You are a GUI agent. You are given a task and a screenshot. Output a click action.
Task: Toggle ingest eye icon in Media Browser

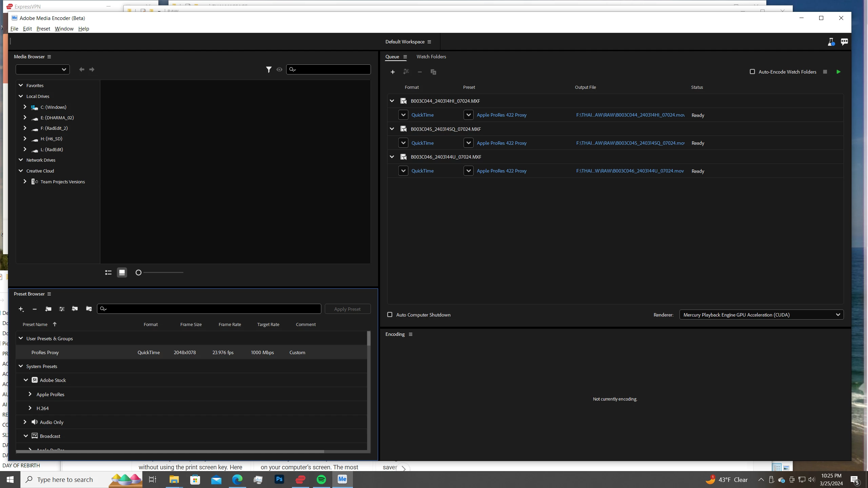(x=279, y=69)
